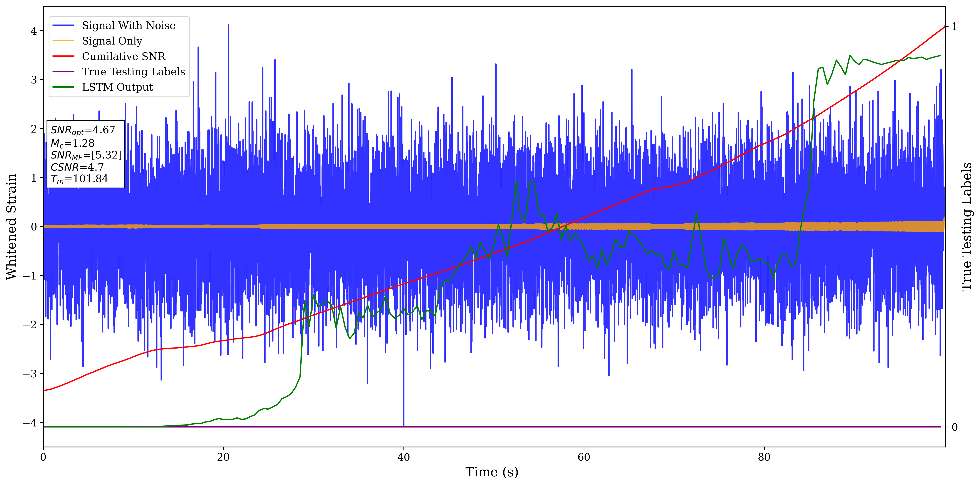Click the right 'True Testing Labels' axis label

point(967,227)
